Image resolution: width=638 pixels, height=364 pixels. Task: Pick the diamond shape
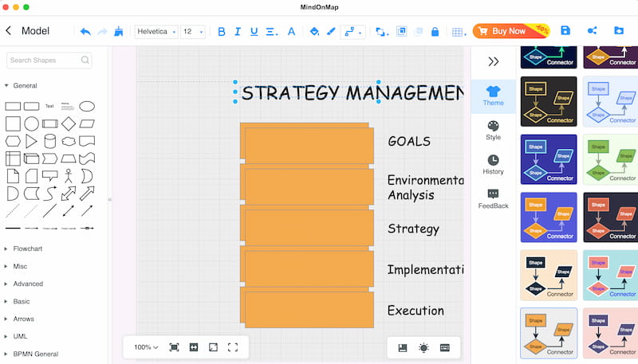click(69, 124)
